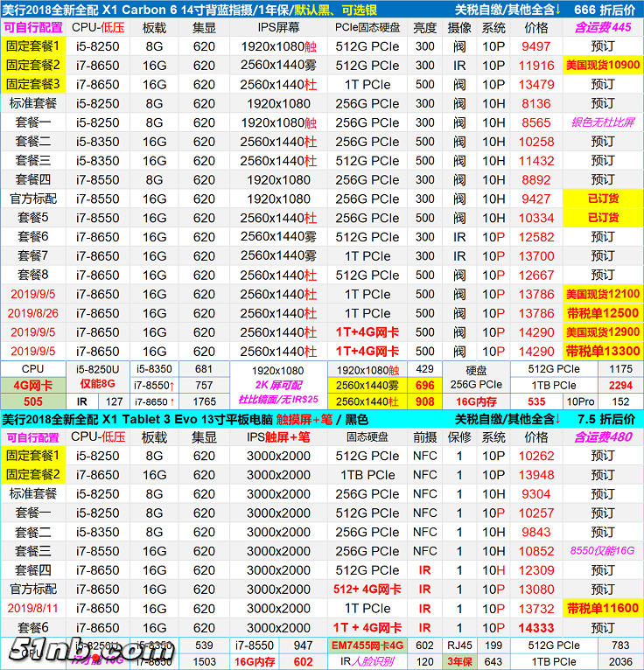The height and width of the screenshot is (670, 644).
Task: Select the 套餐5 row label
Action: pos(33,218)
